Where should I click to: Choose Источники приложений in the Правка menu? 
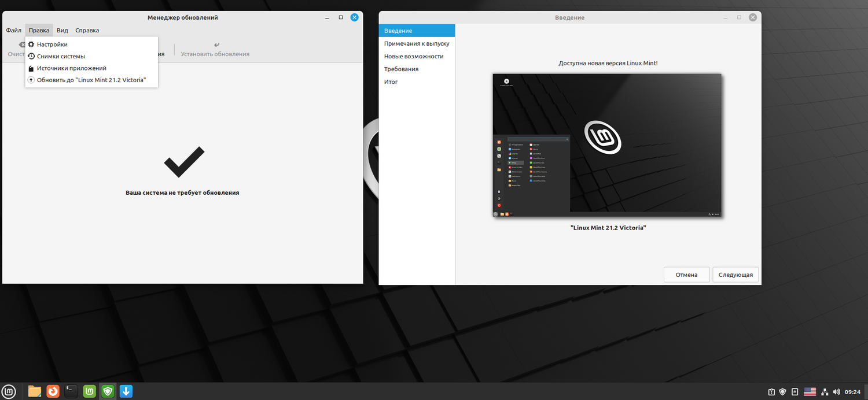91,68
